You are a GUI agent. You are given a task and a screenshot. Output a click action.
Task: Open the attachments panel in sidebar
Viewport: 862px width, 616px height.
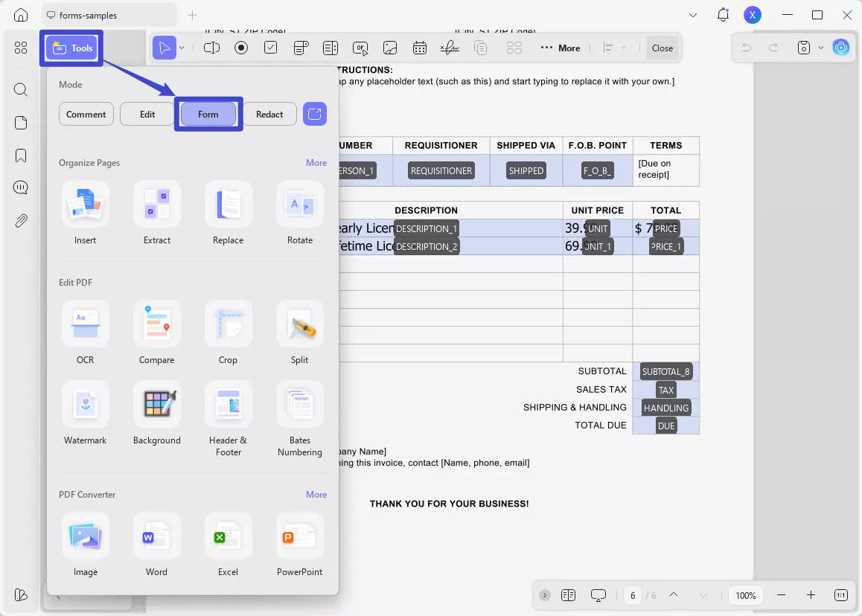20,221
